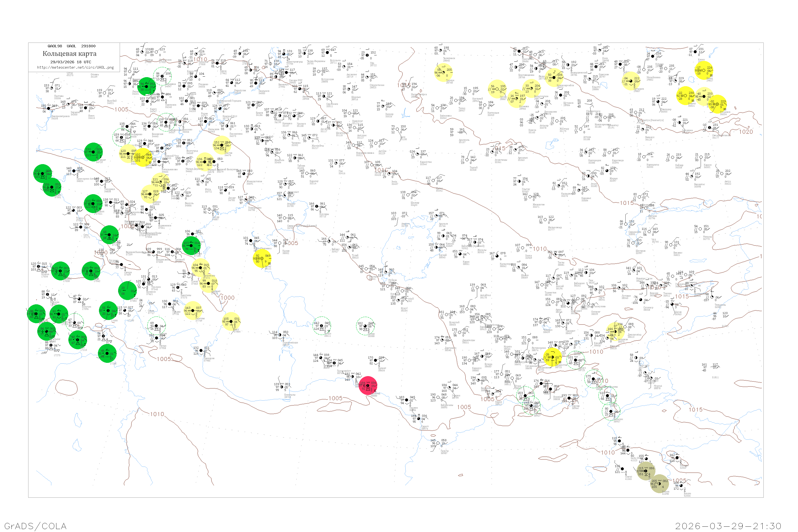This screenshot has width=798, height=532.
Task: Click the QAOL98 UAOL 291800 header code
Action: pyautogui.click(x=71, y=46)
